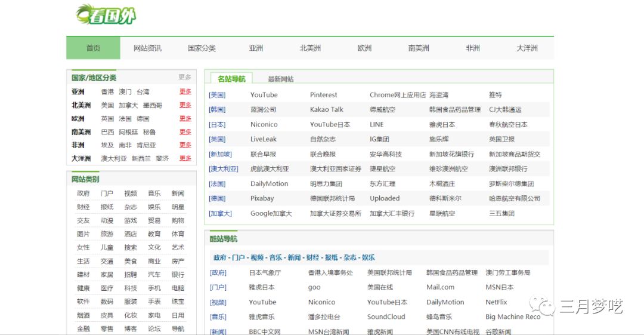Expand 更多 for the 亚洲 row

tap(185, 92)
